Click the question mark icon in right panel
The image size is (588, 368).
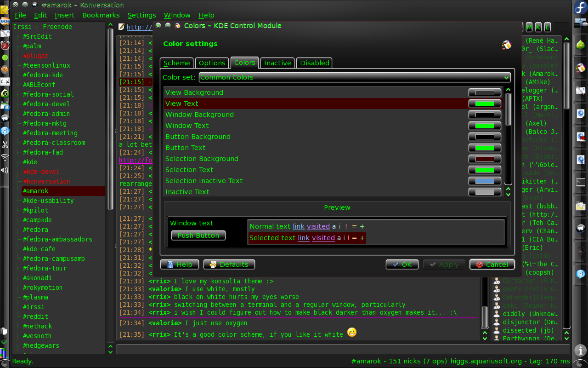pyautogui.click(x=580, y=251)
